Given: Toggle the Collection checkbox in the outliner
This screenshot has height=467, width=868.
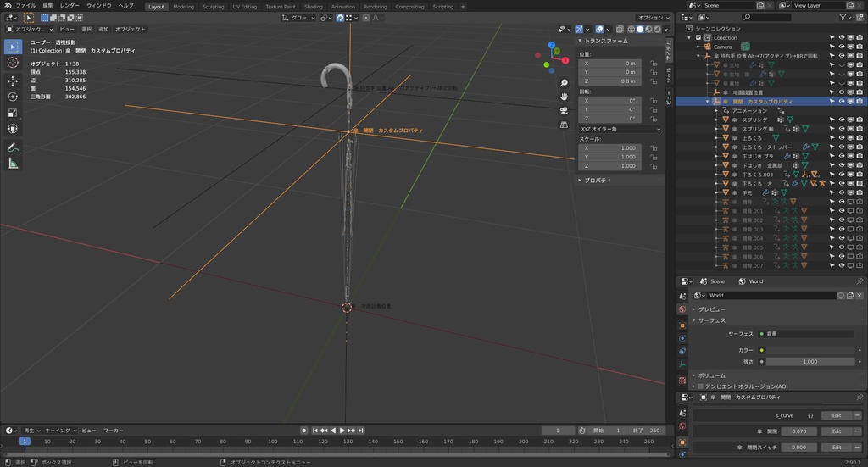Looking at the screenshot, I should tap(698, 37).
